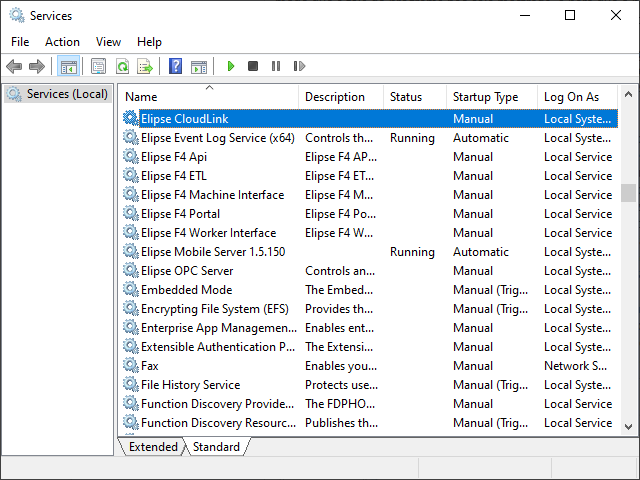Sort by the Startup Type column header
Viewport: 640px width, 480px height.
click(x=485, y=97)
